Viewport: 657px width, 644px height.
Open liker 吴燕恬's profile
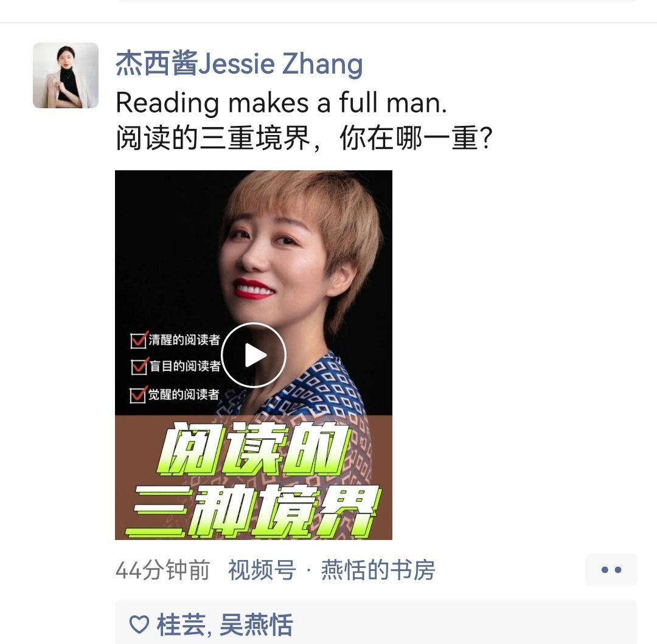click(257, 625)
